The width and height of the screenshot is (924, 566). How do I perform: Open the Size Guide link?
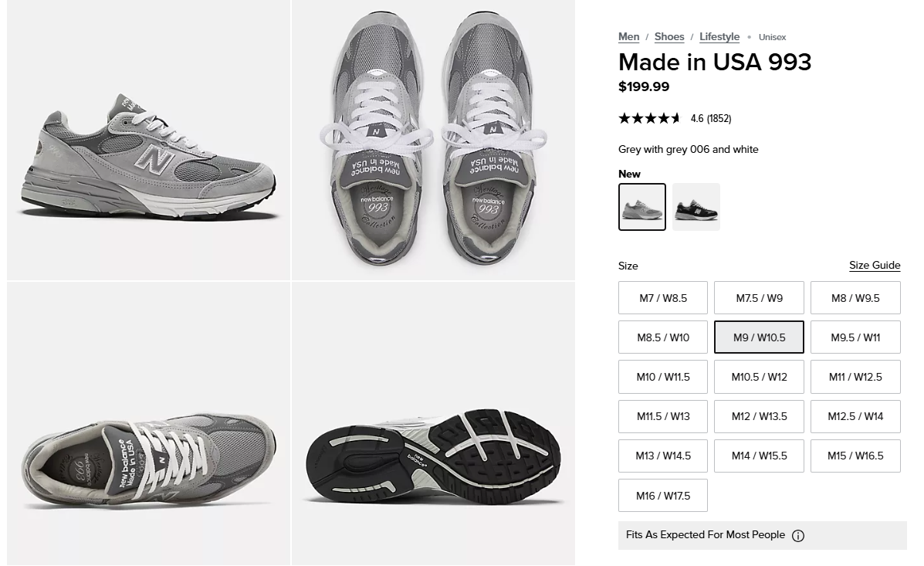point(875,265)
